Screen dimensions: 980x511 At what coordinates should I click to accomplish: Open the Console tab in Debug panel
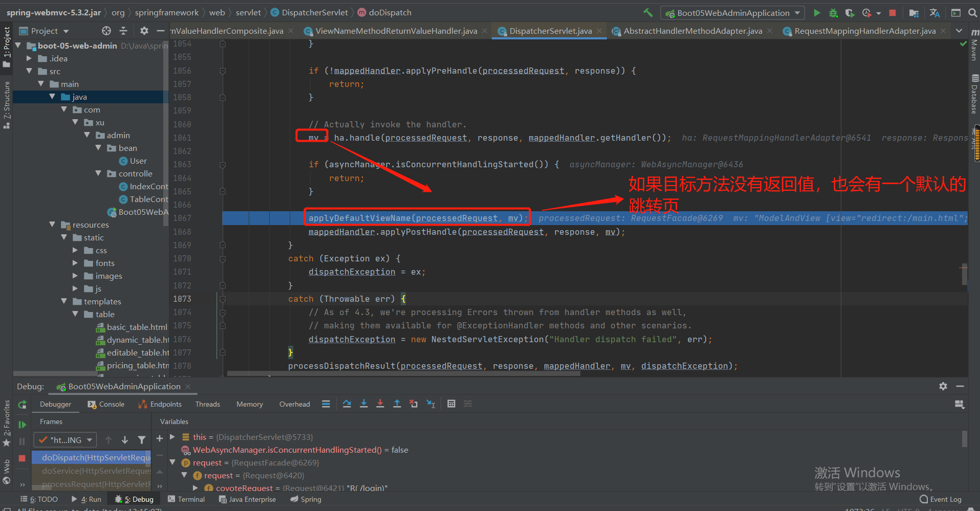106,404
